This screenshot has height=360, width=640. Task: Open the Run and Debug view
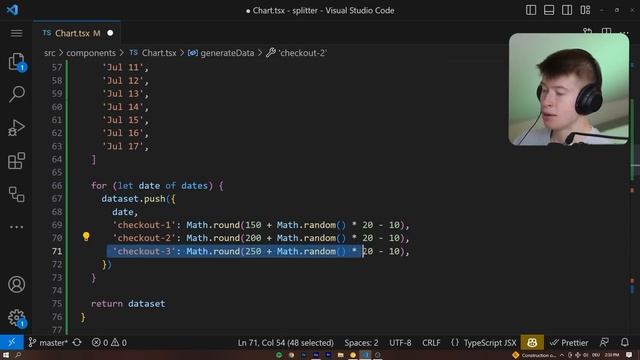(16, 127)
